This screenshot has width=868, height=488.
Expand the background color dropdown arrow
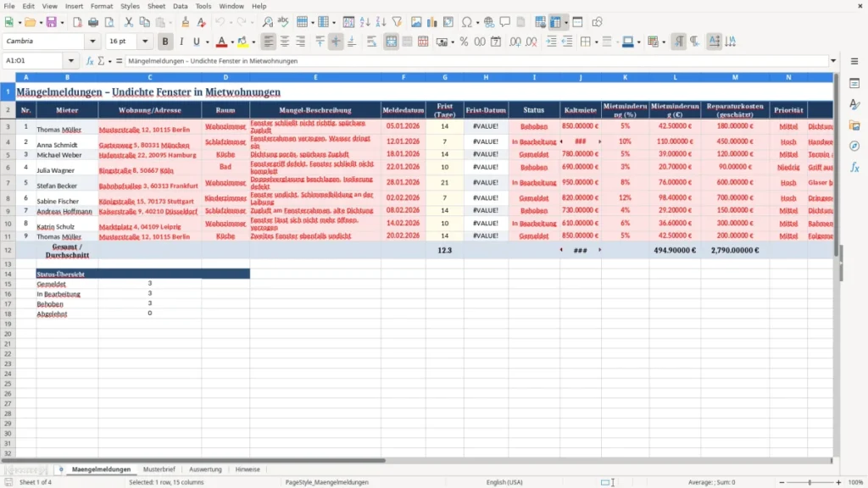(253, 42)
